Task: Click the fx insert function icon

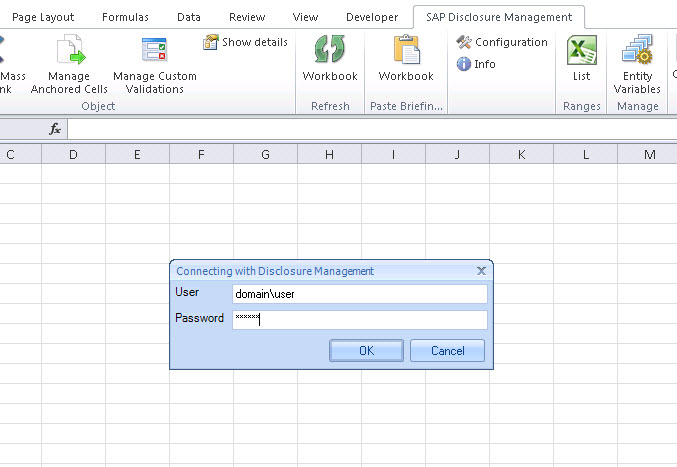Action: pyautogui.click(x=55, y=129)
